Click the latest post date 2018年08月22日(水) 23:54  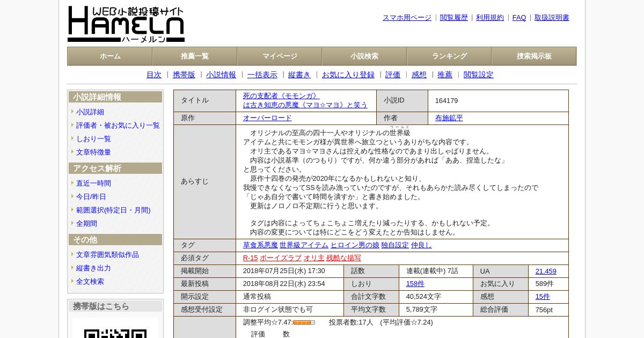(x=284, y=284)
